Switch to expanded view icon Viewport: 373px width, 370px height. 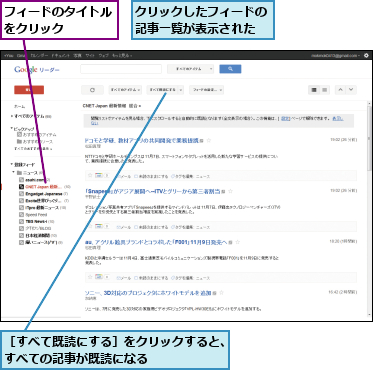pyautogui.click(x=314, y=90)
